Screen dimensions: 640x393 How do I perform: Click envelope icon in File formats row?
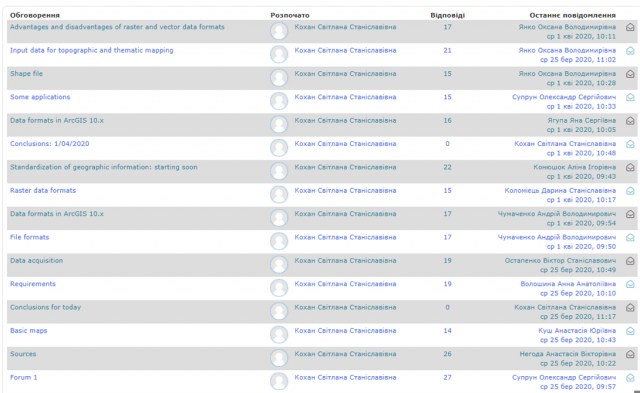[630, 238]
